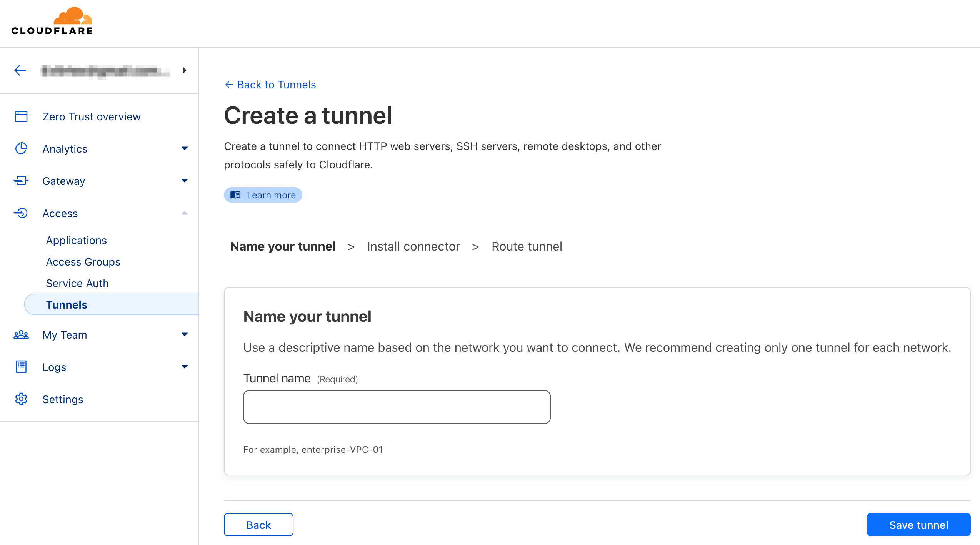
Task: Expand the Logs dropdown arrow
Action: 185,367
